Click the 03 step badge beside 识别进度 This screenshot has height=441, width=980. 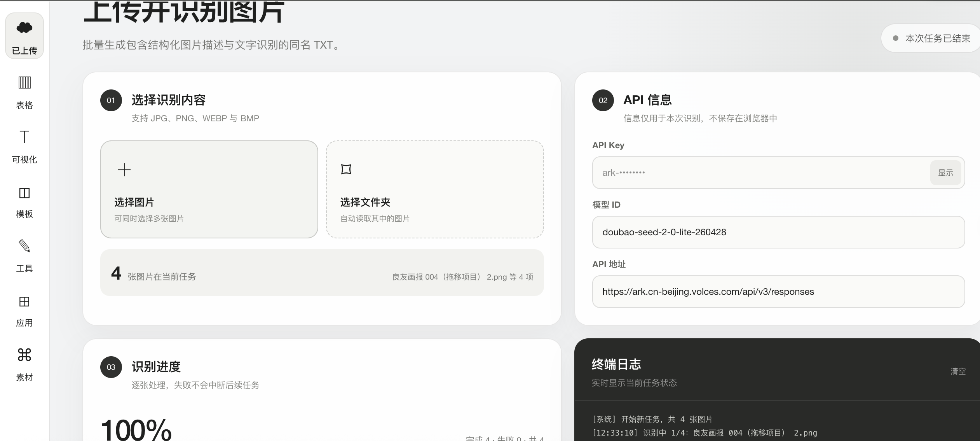(x=111, y=367)
